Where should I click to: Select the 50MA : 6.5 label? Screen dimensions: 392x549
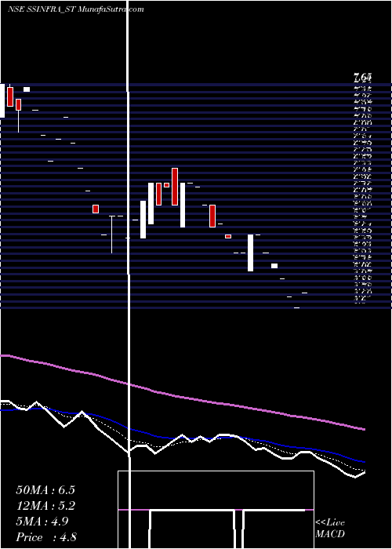point(45,490)
